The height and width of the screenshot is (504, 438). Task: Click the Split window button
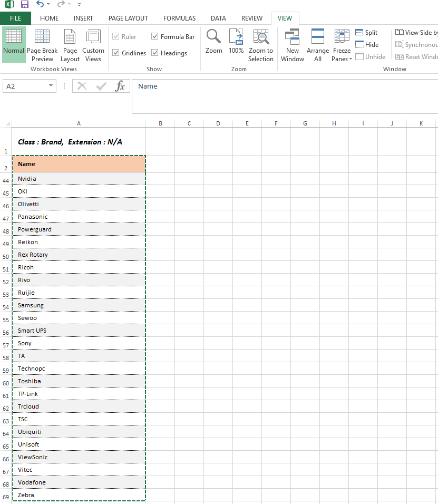[366, 33]
